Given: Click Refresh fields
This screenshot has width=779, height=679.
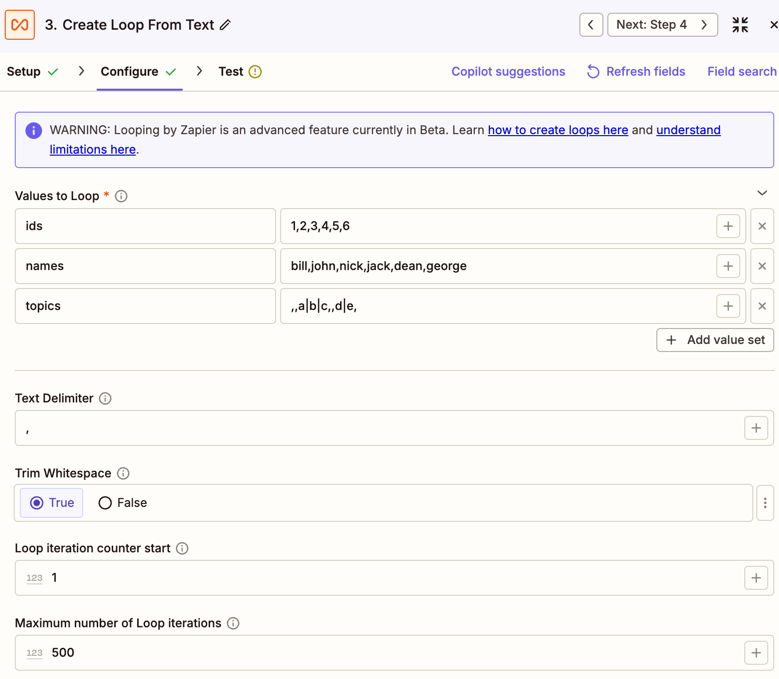Looking at the screenshot, I should coord(636,72).
